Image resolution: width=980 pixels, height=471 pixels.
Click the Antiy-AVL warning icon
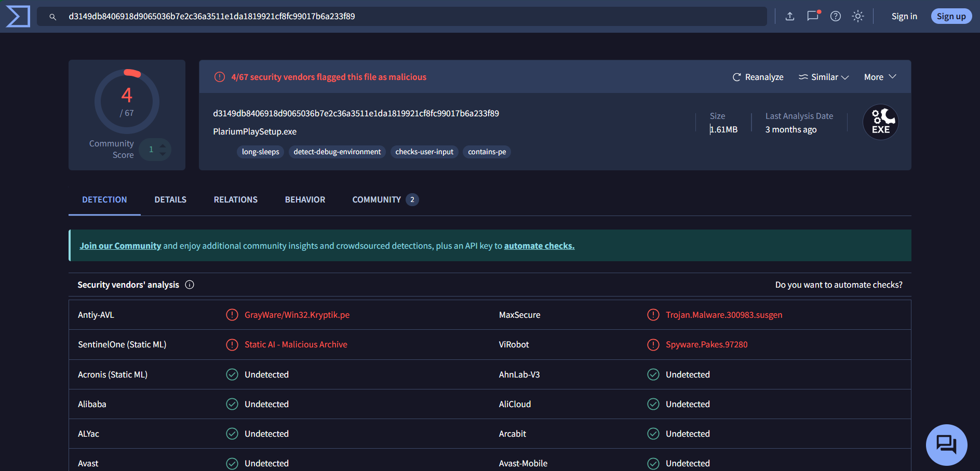click(232, 315)
